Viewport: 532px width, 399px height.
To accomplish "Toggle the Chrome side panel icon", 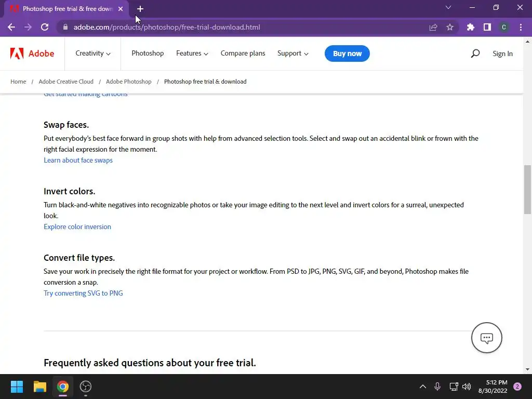I will tap(487, 27).
